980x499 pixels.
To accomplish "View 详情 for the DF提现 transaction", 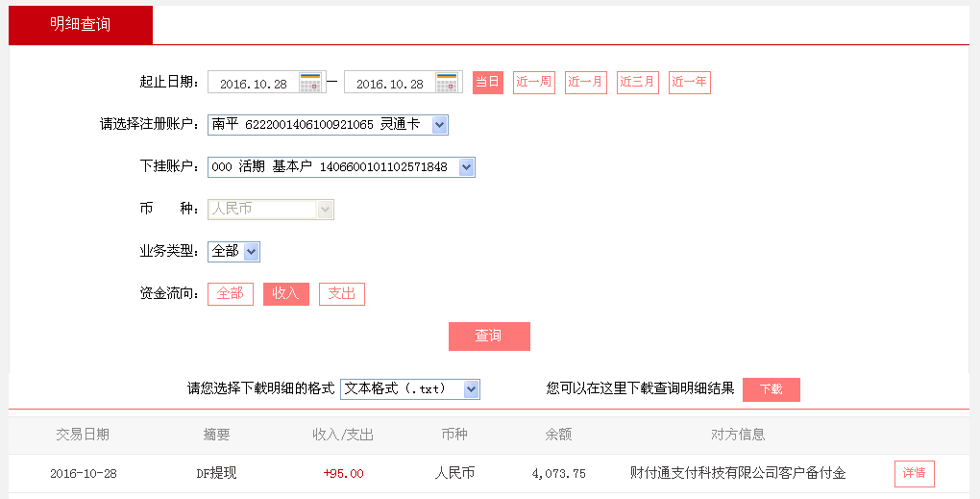I will (914, 474).
